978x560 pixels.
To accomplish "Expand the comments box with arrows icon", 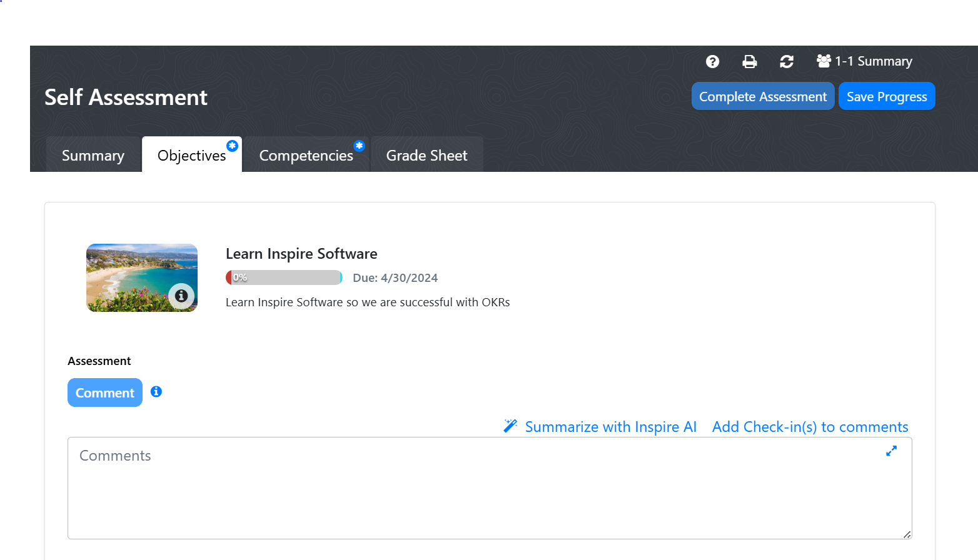I will 892,451.
